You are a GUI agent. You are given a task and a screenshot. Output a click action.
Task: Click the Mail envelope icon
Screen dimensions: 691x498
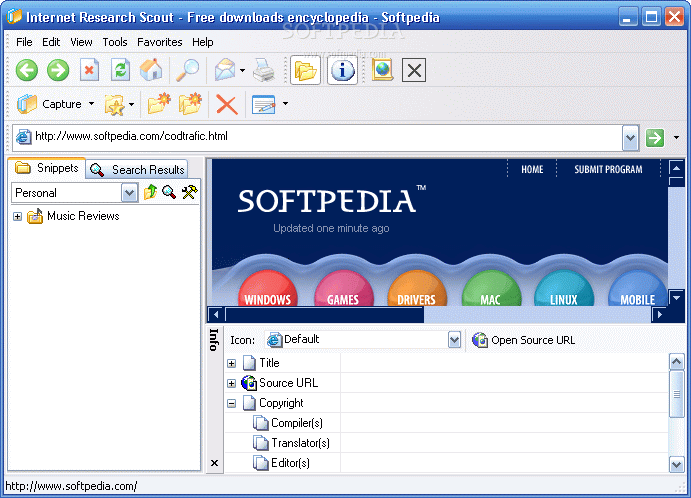pyautogui.click(x=225, y=70)
